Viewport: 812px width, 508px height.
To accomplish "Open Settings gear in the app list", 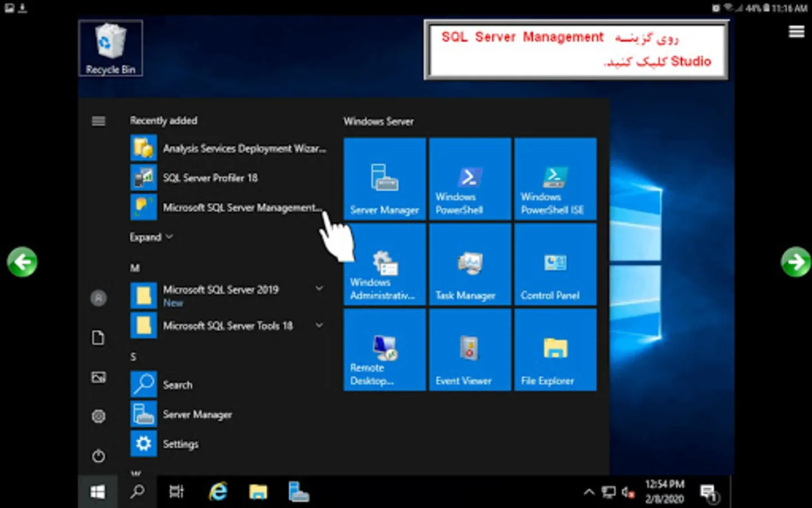I will (144, 444).
